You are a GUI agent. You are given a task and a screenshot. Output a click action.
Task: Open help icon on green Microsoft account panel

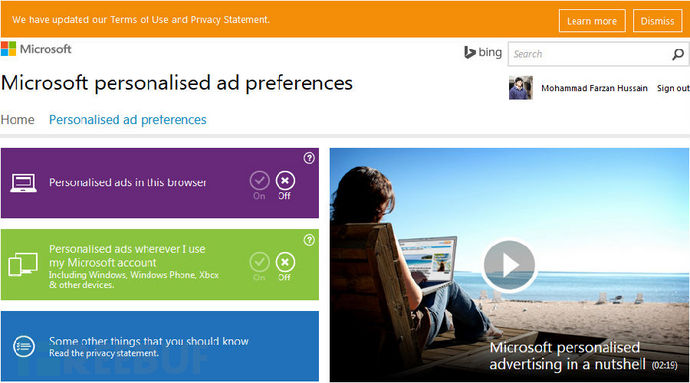point(309,240)
